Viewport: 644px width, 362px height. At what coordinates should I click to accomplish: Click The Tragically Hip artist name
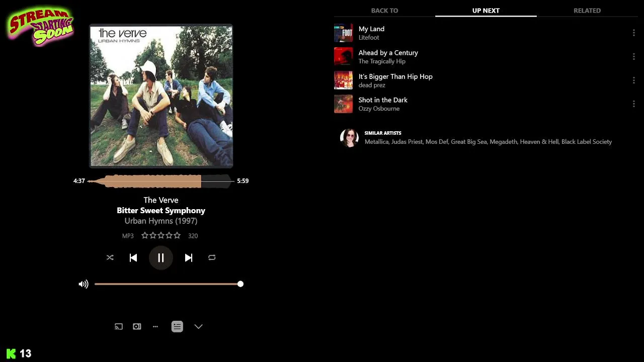pos(382,61)
